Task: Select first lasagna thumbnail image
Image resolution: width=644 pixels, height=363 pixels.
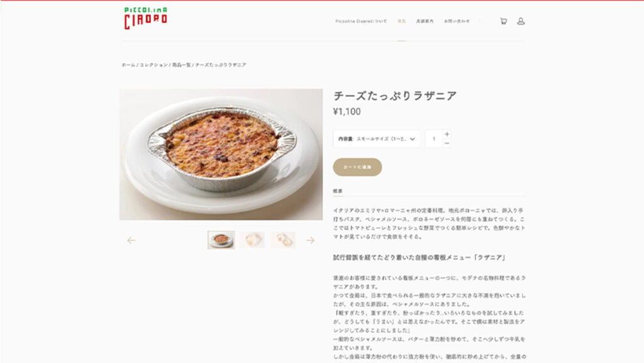Action: tap(221, 240)
